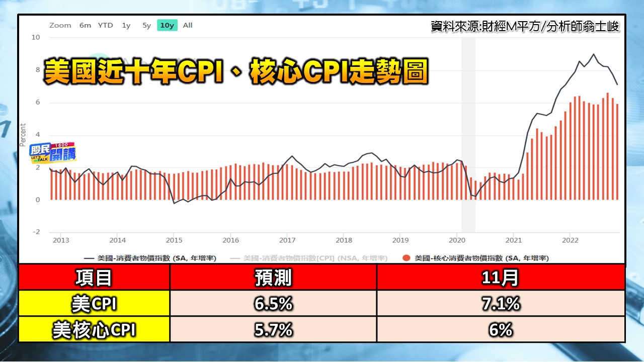Click the 2013 x-axis label
Image resolution: width=644 pixels, height=362 pixels.
(x=61, y=240)
